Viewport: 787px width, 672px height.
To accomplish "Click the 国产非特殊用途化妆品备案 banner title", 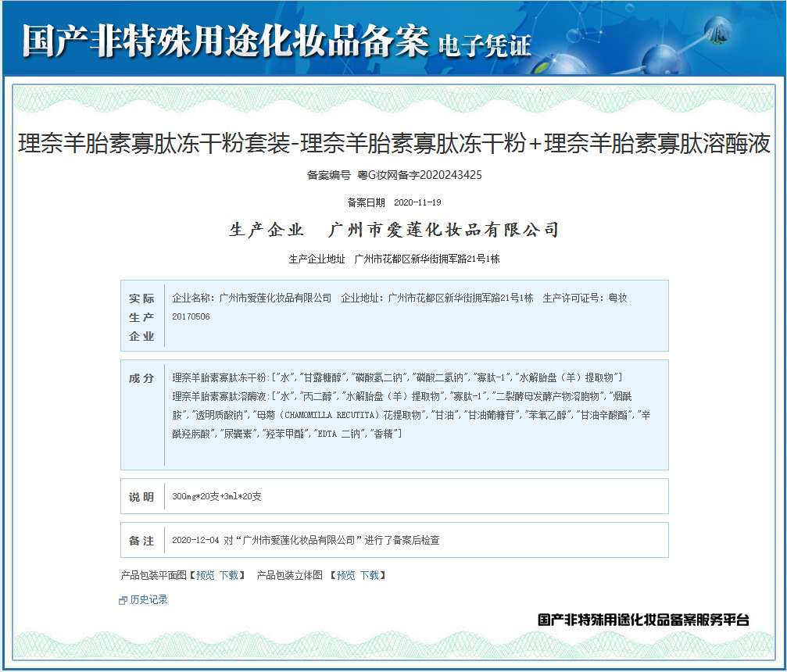I will point(225,41).
